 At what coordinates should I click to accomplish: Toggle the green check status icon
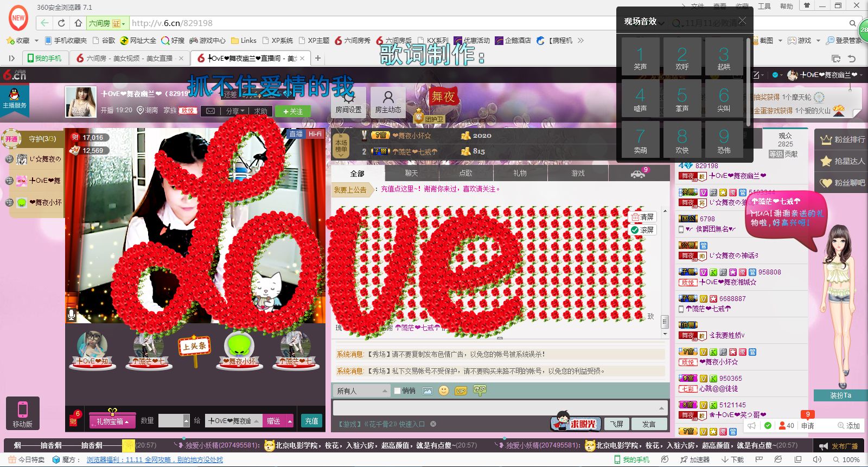[768, 426]
